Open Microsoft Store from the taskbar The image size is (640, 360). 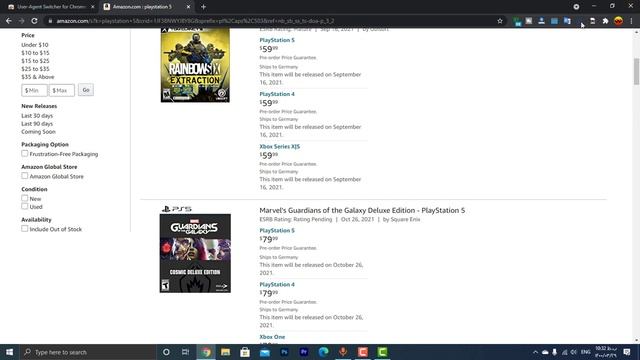pos(245,352)
